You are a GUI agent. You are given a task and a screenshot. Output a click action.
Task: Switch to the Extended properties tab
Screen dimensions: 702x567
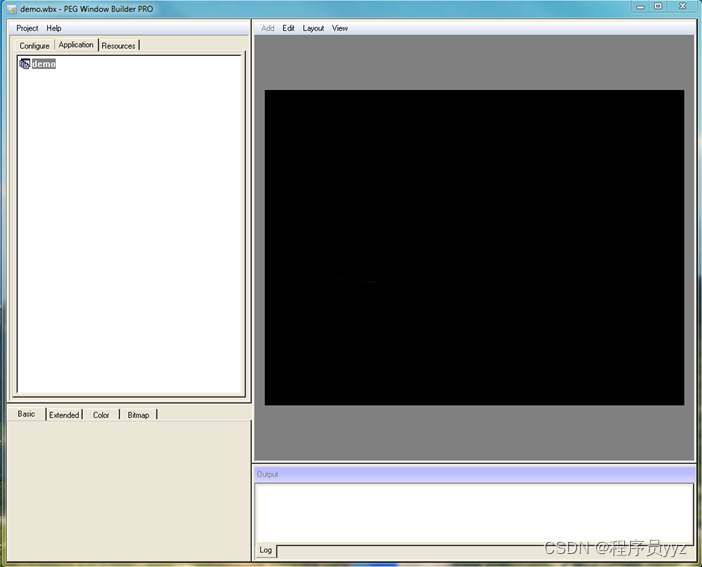pos(64,415)
